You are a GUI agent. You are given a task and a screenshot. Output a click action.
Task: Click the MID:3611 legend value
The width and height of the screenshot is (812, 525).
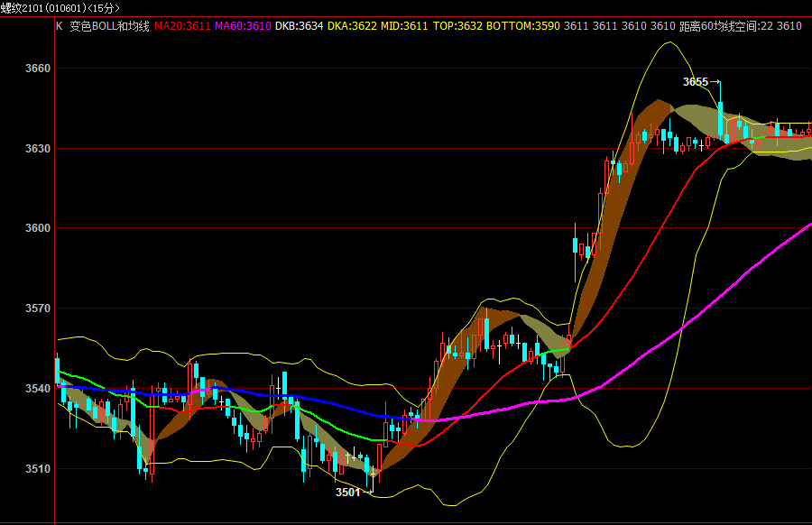[x=404, y=26]
